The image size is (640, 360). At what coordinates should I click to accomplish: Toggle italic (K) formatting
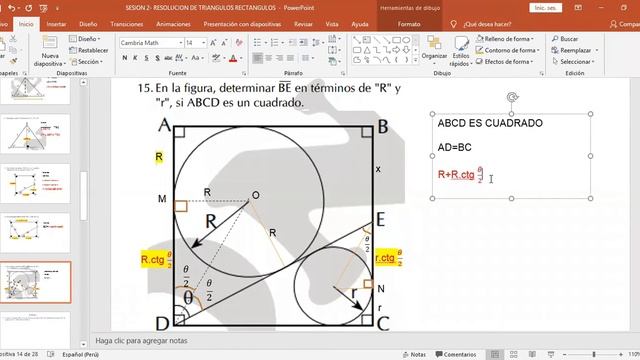(135, 58)
